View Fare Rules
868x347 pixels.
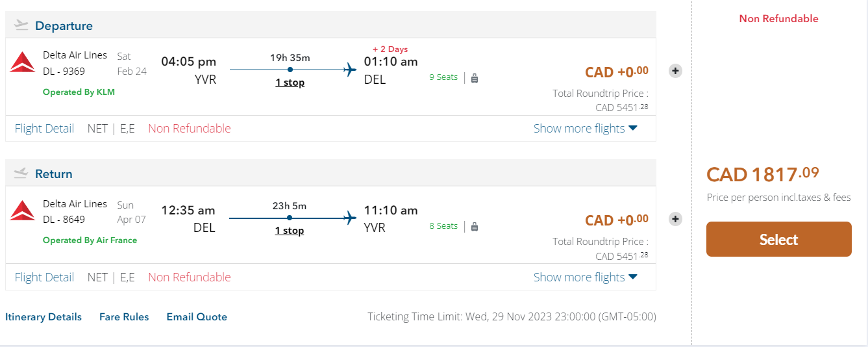point(124,317)
